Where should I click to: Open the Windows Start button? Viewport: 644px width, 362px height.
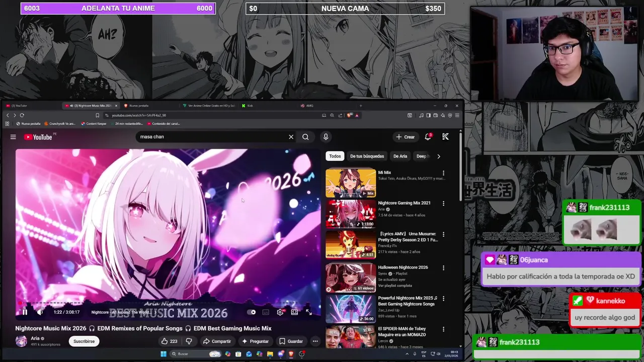[163, 354]
